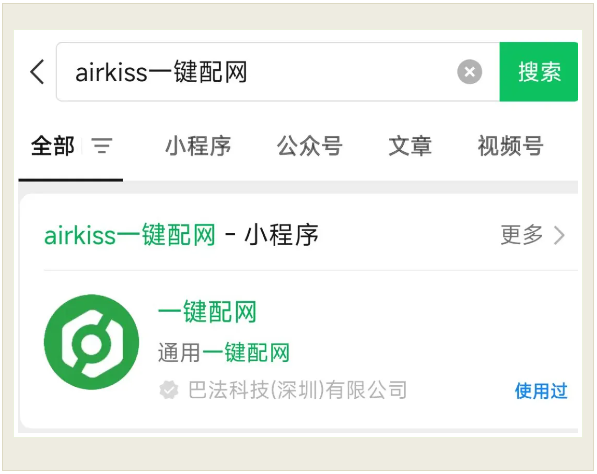The height and width of the screenshot is (474, 597).
Task: Switch to the 公众号 tab
Action: [310, 146]
